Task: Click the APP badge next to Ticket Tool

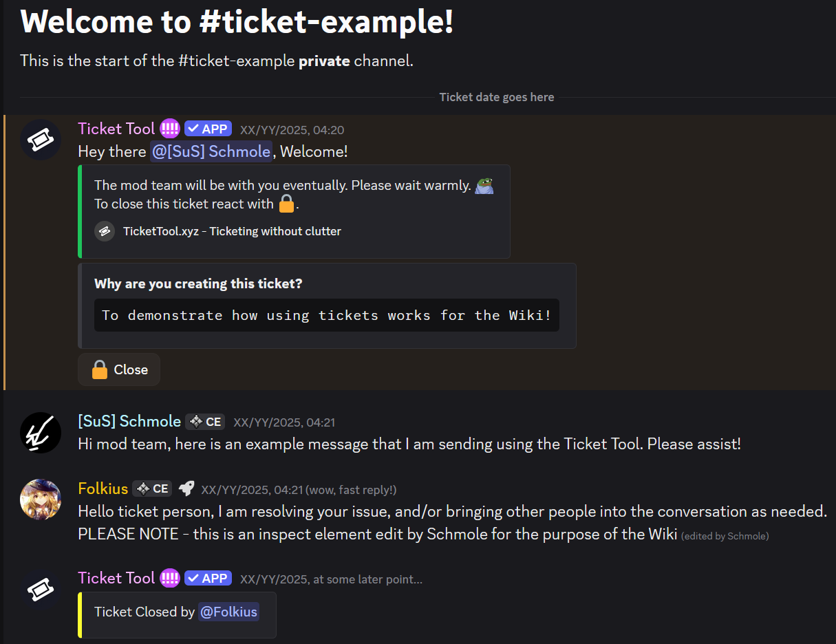Action: click(x=208, y=128)
